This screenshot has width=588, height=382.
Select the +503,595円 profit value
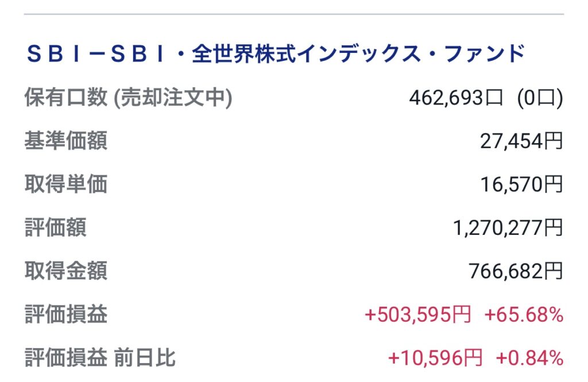(x=418, y=314)
